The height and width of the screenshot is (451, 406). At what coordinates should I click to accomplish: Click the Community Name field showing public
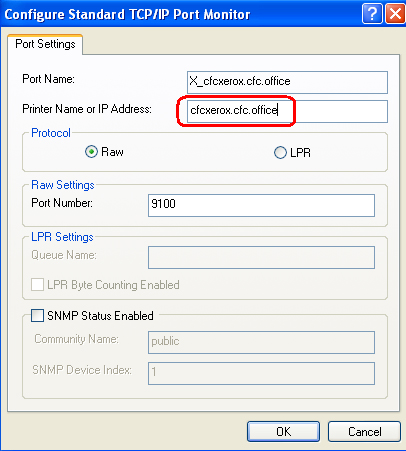click(261, 342)
